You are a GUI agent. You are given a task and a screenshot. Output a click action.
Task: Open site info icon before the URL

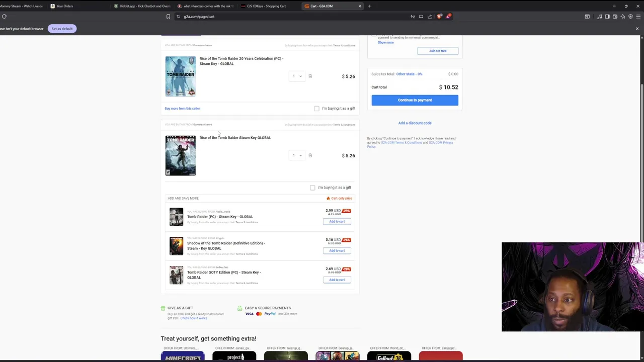pos(178,17)
